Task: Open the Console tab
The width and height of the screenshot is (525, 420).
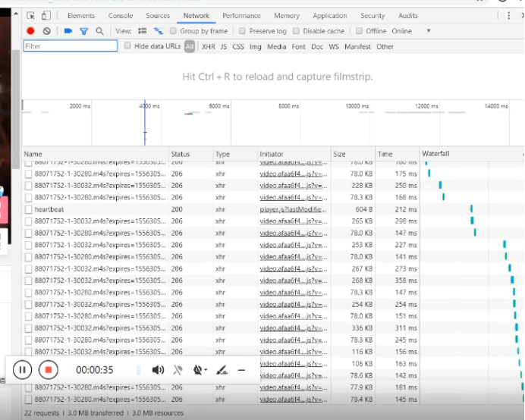Action: [121, 16]
